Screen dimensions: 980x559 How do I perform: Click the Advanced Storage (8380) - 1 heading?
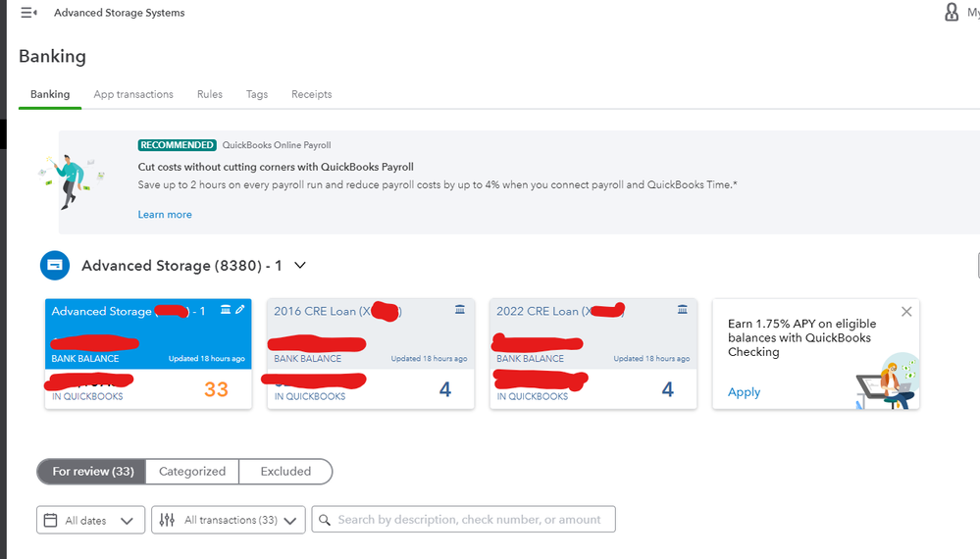181,266
